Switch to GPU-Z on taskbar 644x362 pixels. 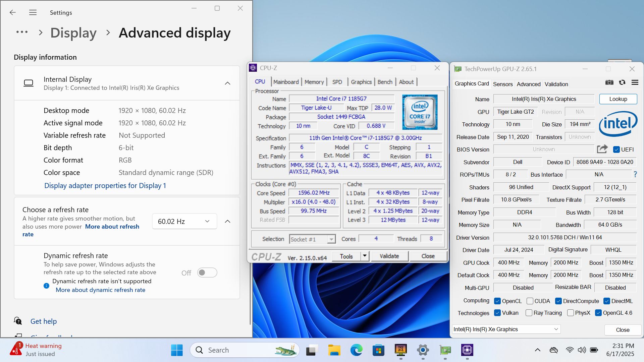(x=445, y=350)
